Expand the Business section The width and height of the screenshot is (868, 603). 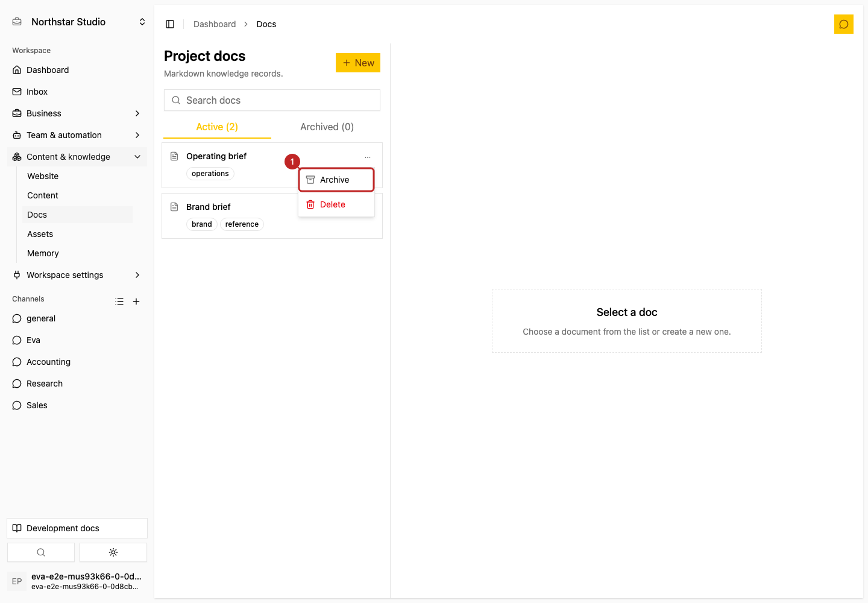pyautogui.click(x=77, y=113)
